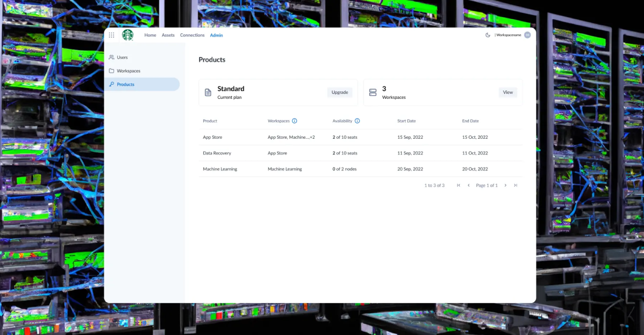Click '11 Oct, 2022' end date
This screenshot has width=644, height=335.
click(x=475, y=153)
